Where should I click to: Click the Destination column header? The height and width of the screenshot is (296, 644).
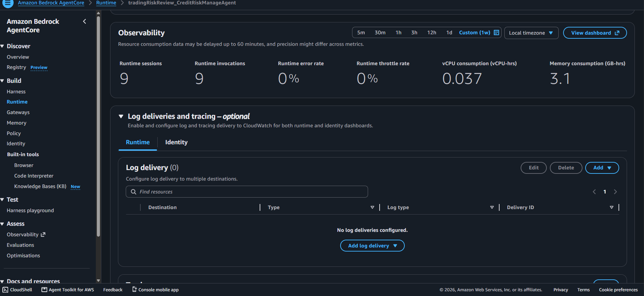(x=162, y=207)
